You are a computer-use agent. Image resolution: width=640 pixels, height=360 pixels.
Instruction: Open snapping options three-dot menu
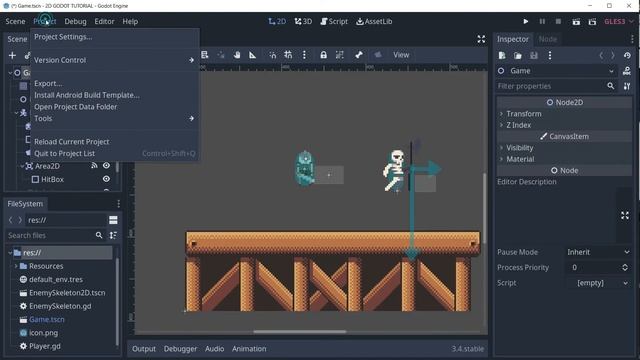point(304,55)
